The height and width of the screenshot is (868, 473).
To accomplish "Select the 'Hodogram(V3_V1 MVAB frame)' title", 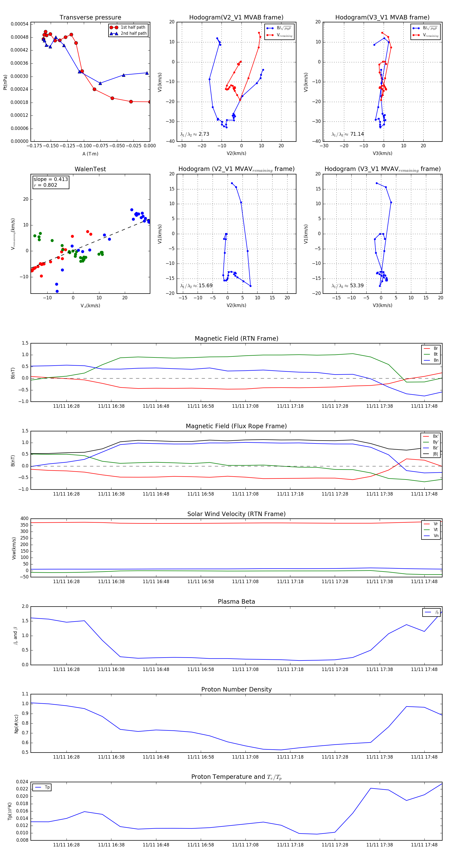I will point(382,18).
